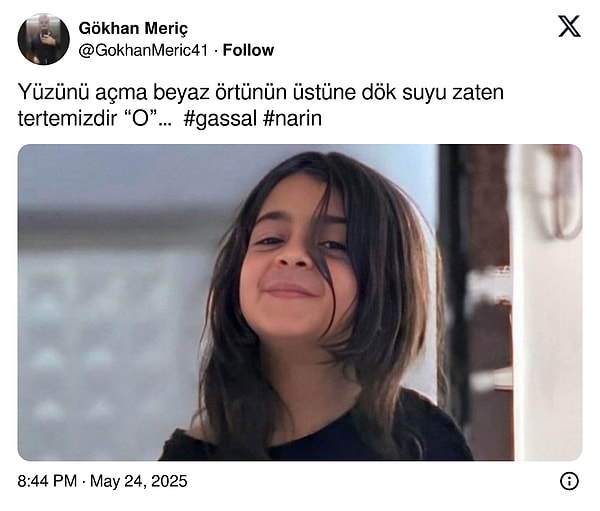
Task: Click the dot separator before Follow
Action: coord(215,51)
